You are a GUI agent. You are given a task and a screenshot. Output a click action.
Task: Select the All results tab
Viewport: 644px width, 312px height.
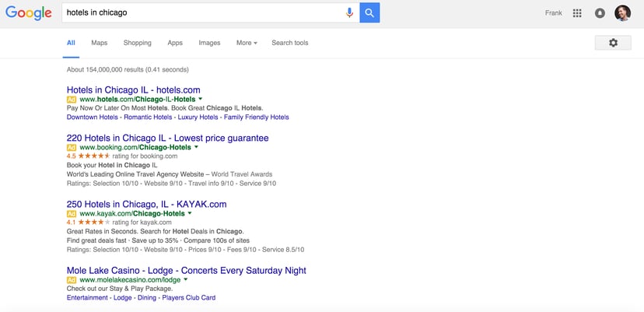(x=71, y=43)
